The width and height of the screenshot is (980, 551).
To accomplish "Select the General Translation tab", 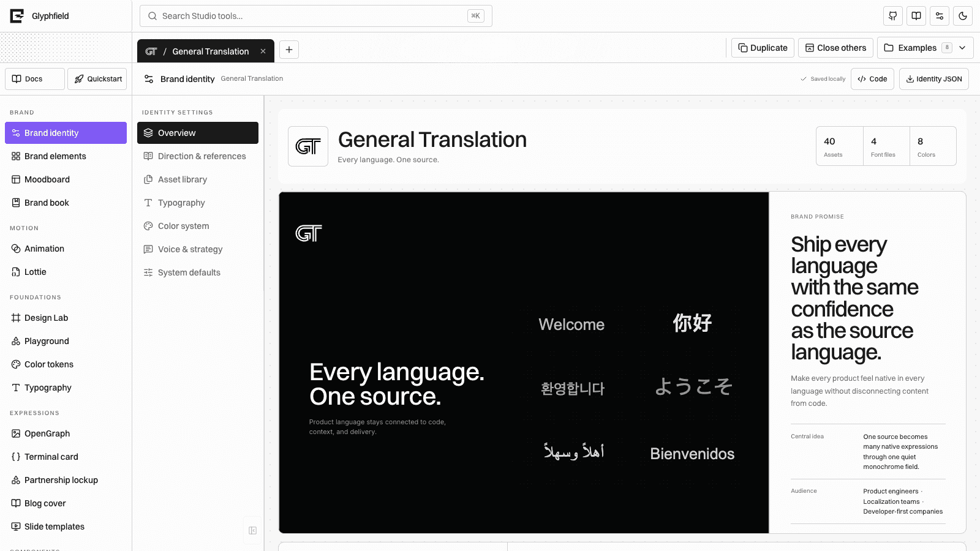I will point(205,51).
